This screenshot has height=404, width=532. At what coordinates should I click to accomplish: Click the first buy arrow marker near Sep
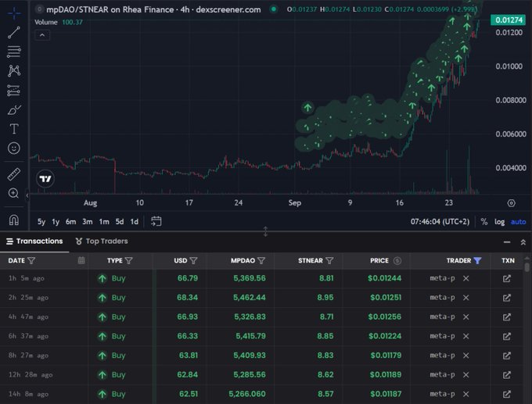[x=307, y=108]
